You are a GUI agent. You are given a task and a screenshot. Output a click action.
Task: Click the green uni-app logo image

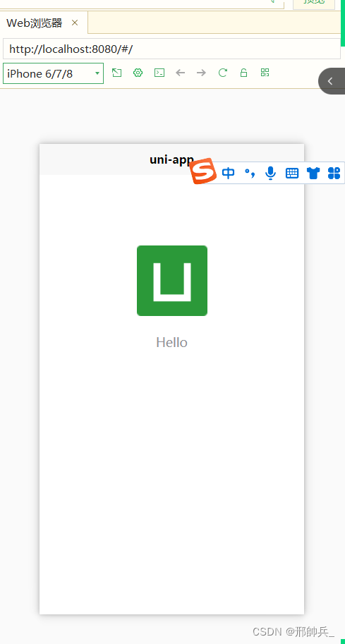[x=172, y=281]
